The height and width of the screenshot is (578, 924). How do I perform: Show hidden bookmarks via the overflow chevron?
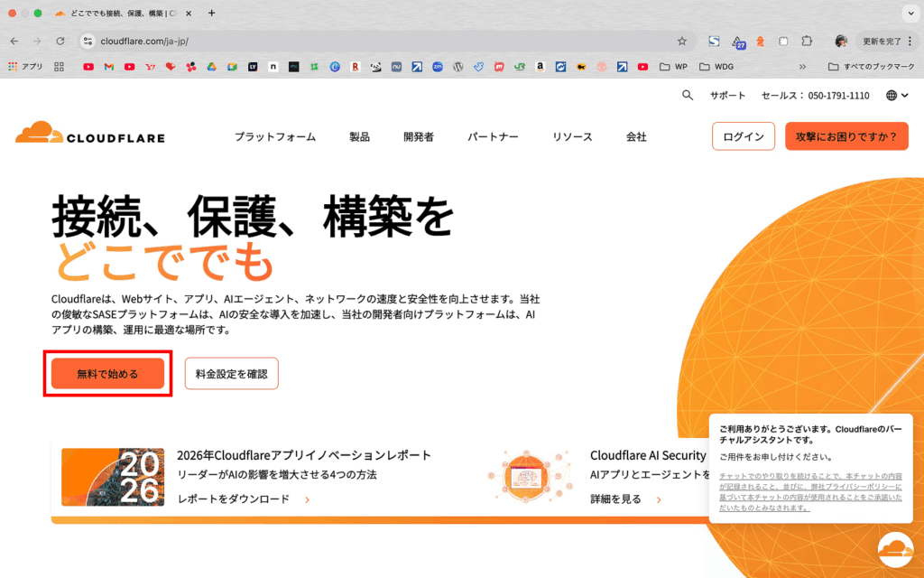click(803, 66)
